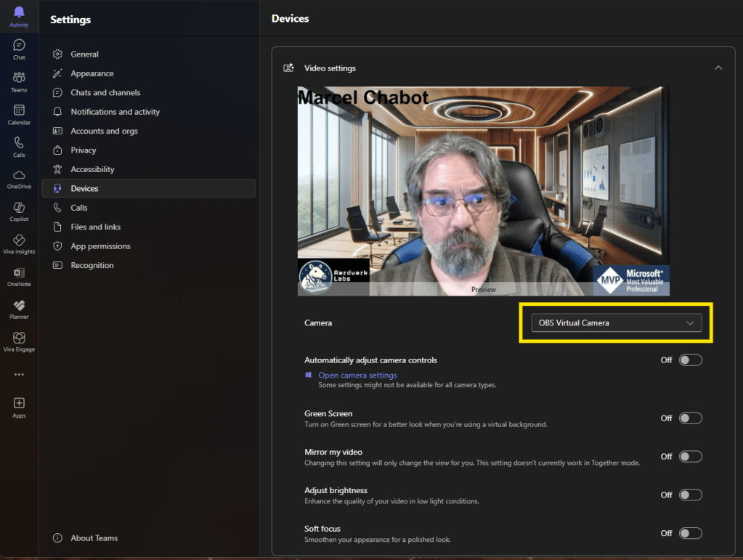Viewport: 743px width, 560px height.
Task: Go to Teams in the sidebar
Action: coord(19,78)
